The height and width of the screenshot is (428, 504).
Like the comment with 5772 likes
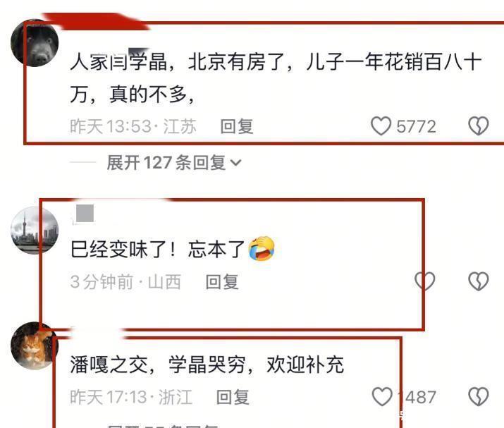point(381,126)
